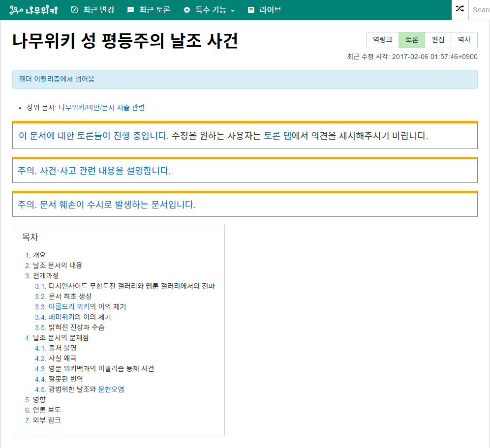Expand the 특수 기능 dropdown arrow
The width and height of the screenshot is (490, 448).
coord(233,10)
